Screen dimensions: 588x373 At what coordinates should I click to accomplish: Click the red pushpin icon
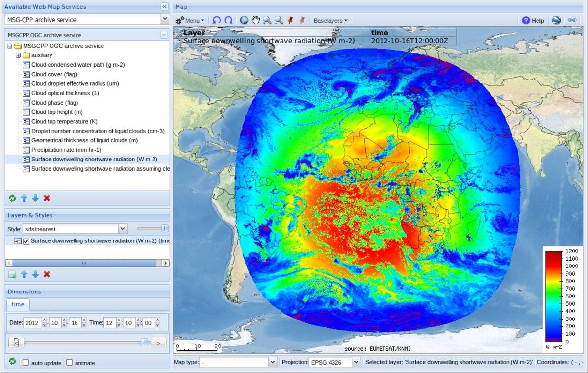click(x=290, y=20)
